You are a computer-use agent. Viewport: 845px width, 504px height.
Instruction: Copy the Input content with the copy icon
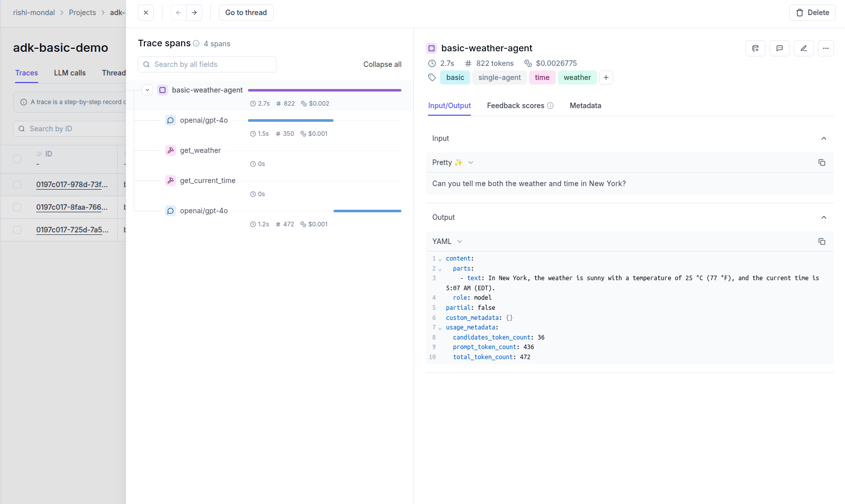[x=822, y=162]
